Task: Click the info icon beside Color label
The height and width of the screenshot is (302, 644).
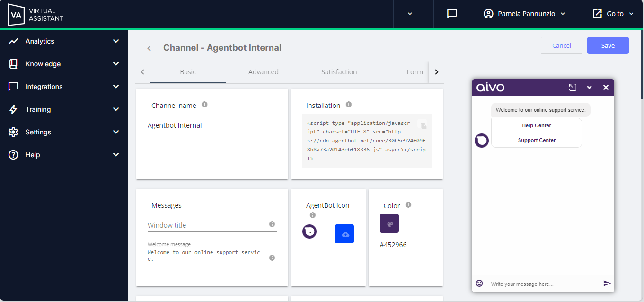Action: pyautogui.click(x=408, y=205)
